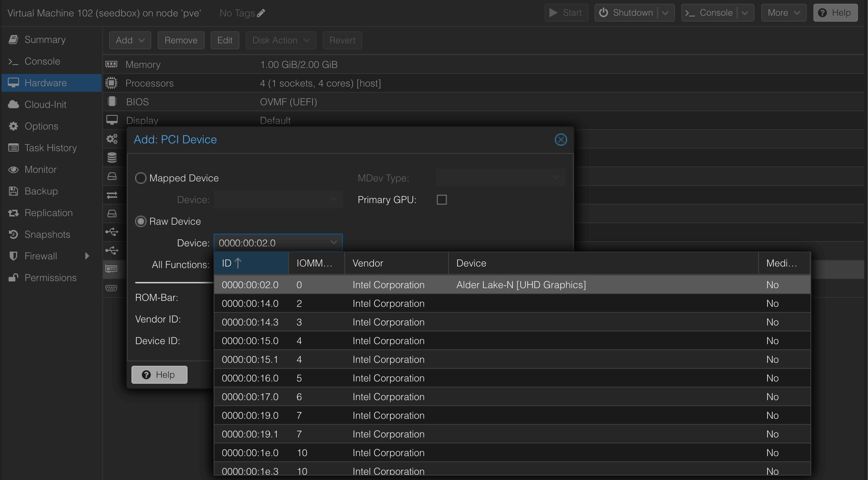Select the Mapped Device radio button
Image resolution: width=868 pixels, height=480 pixels.
(x=141, y=178)
